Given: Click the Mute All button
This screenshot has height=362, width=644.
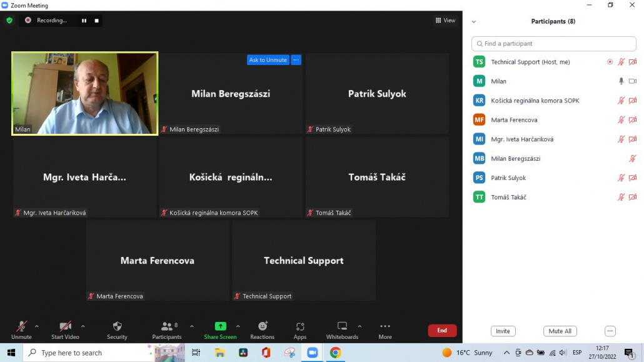Looking at the screenshot, I should pos(560,331).
